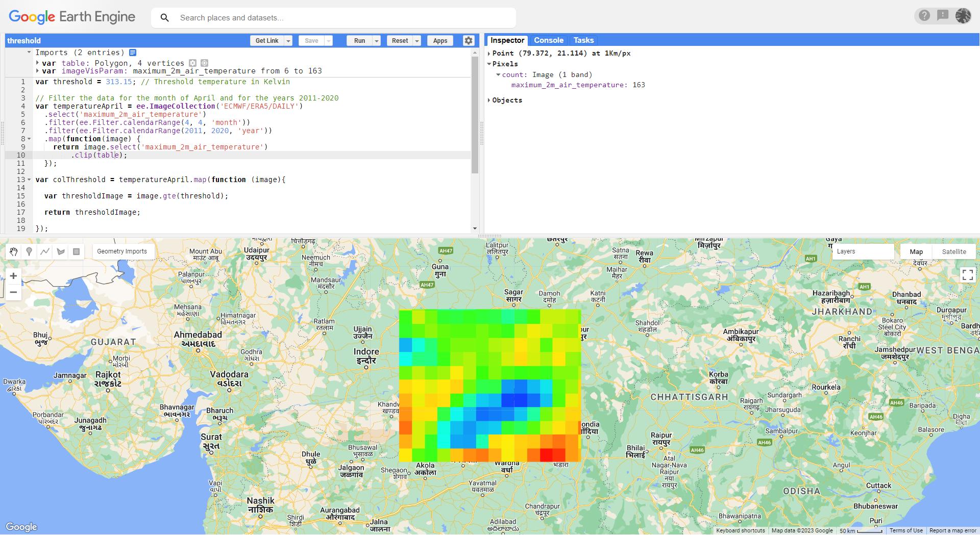Image resolution: width=980 pixels, height=535 pixels.
Task: Open the script settings gear
Action: pyautogui.click(x=469, y=41)
